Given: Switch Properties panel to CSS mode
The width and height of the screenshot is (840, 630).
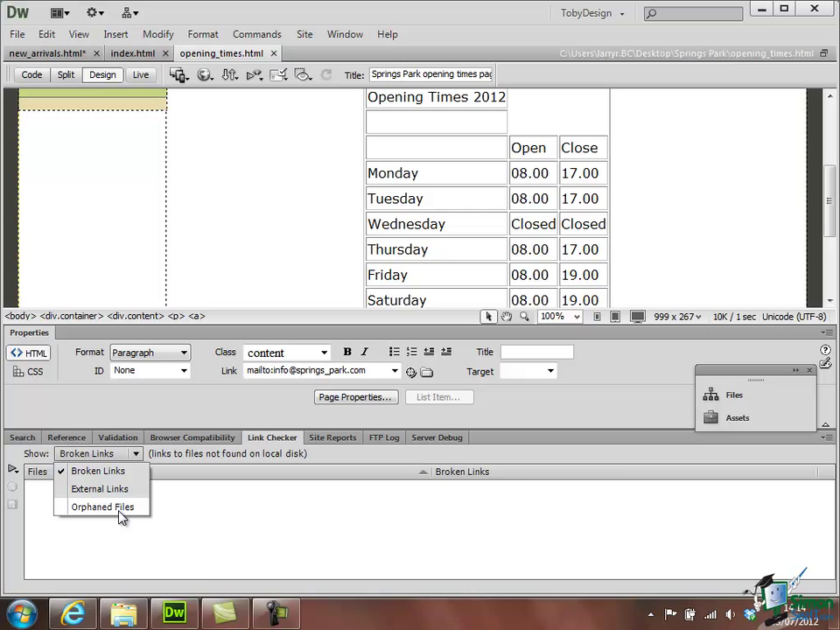Looking at the screenshot, I should (x=28, y=371).
